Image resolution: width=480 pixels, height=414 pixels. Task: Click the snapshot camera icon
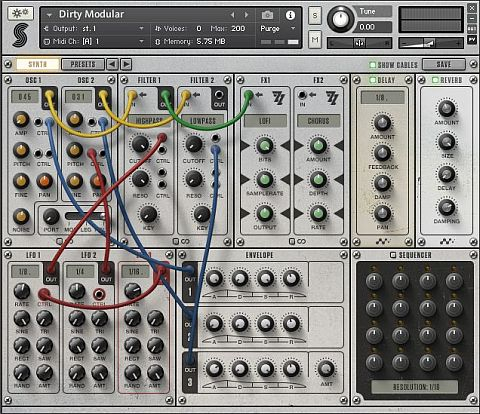pyautogui.click(x=267, y=15)
